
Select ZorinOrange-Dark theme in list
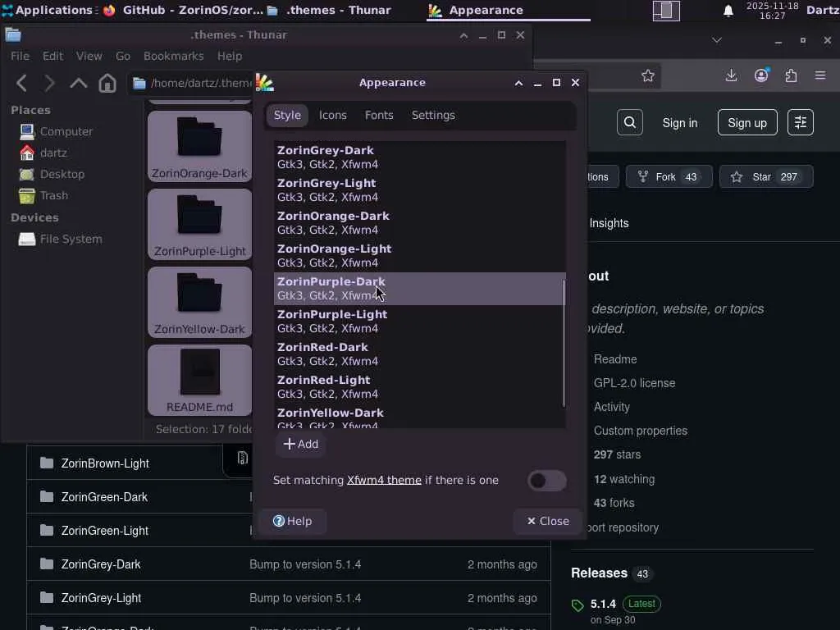419,222
